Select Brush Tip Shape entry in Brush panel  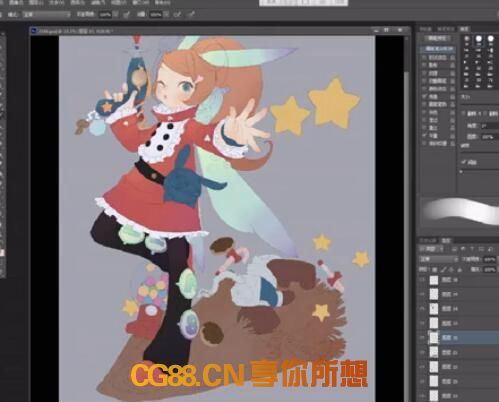[437, 49]
